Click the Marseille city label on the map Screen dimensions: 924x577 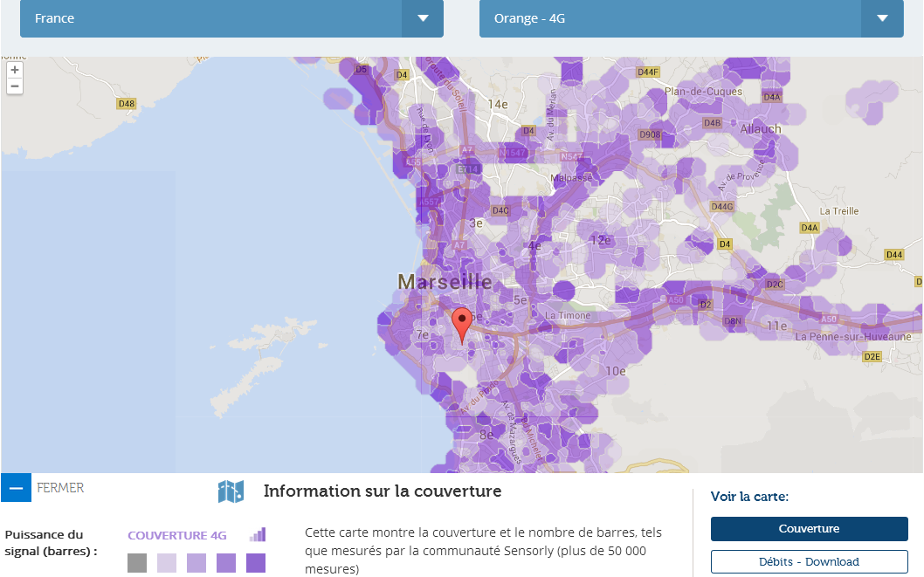coord(445,282)
